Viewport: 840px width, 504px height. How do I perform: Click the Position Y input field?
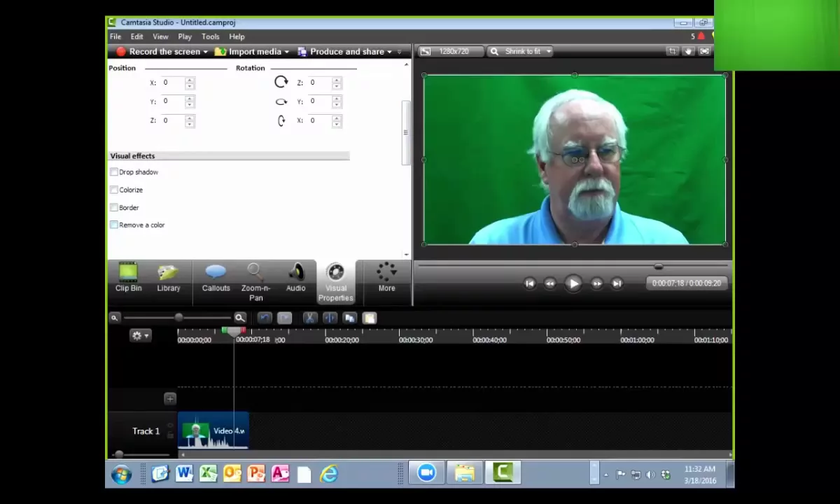click(173, 101)
